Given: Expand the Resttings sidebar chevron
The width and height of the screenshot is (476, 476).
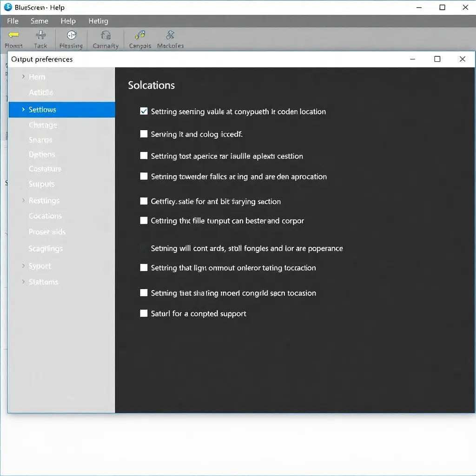Looking at the screenshot, I should [x=23, y=200].
